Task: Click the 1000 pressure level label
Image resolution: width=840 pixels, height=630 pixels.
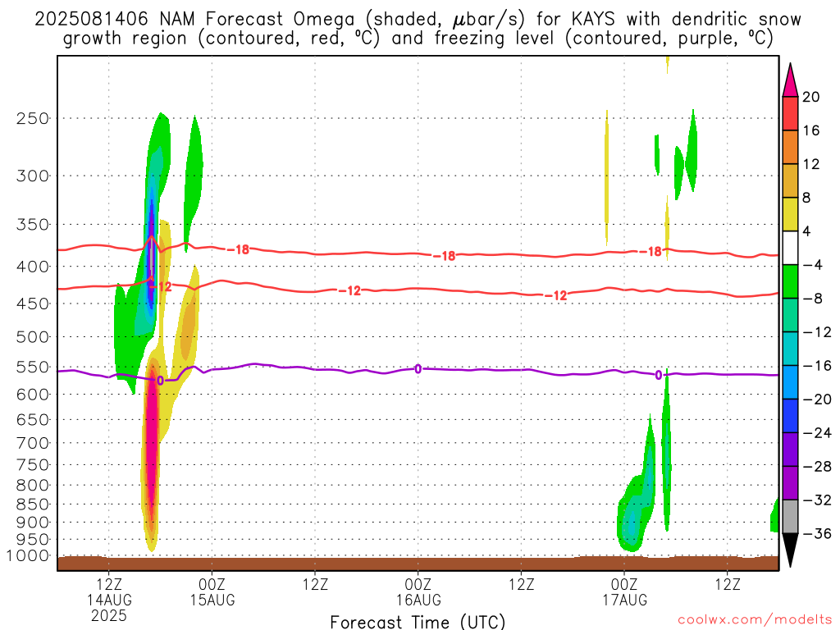Action: pos(28,556)
